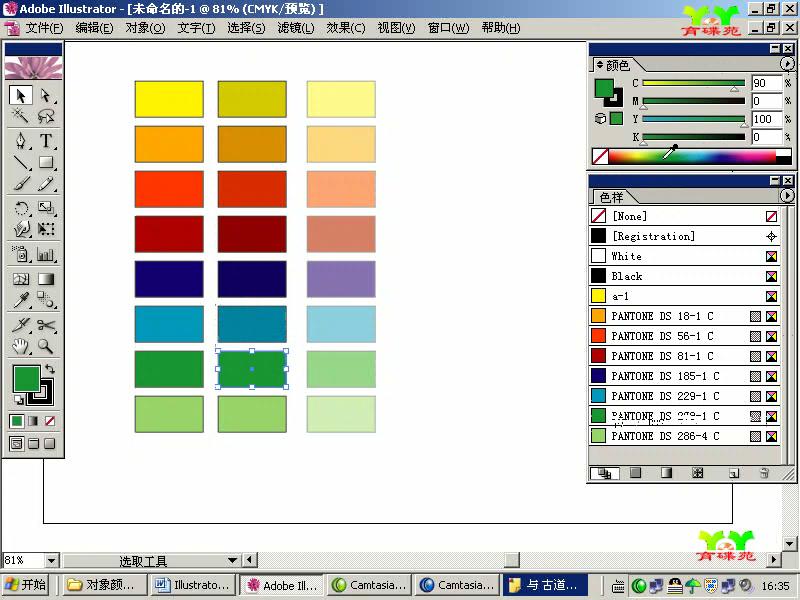Open the 色样 panel options menu
The height and width of the screenshot is (600, 800).
point(787,195)
